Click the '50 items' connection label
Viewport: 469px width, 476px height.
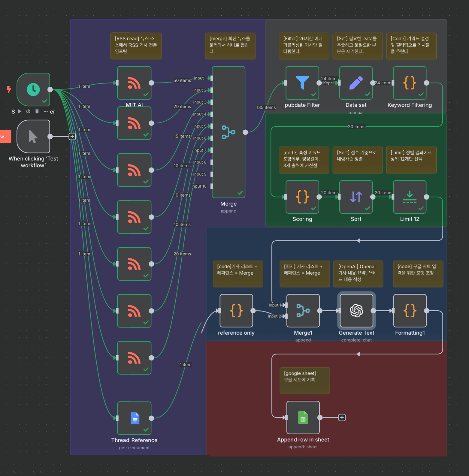(182, 80)
